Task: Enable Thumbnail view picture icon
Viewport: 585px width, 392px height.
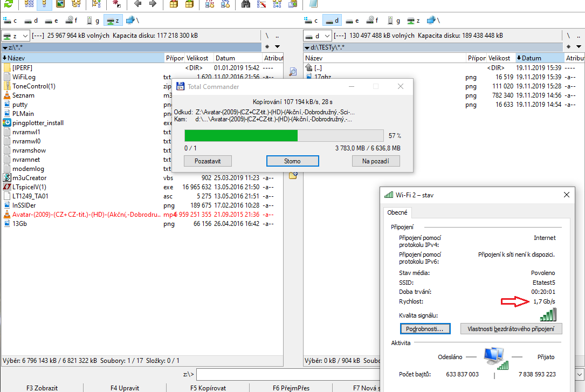Action: (x=60, y=4)
